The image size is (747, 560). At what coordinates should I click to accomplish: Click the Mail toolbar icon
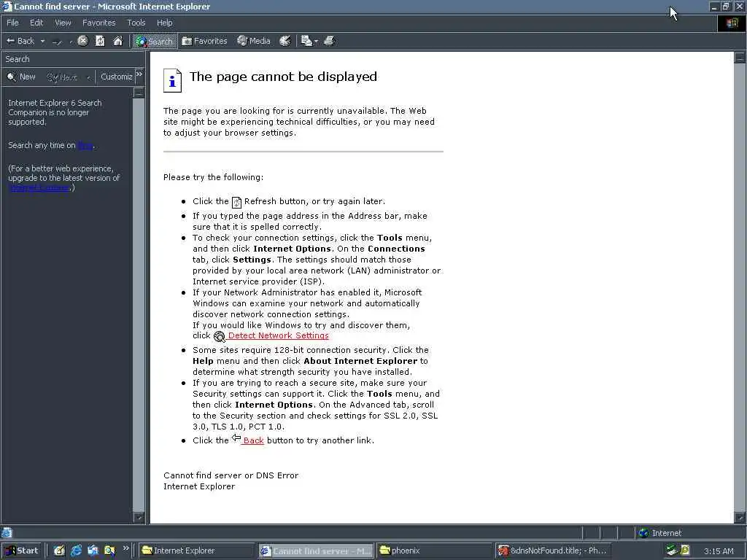306,41
